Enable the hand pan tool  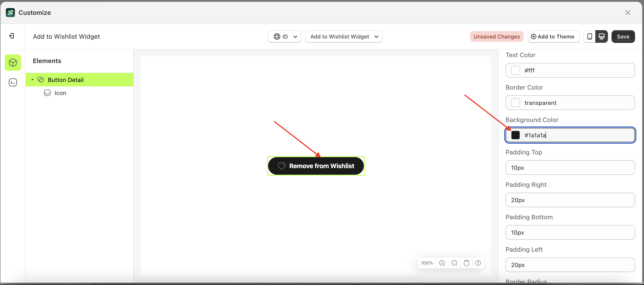tap(466, 263)
